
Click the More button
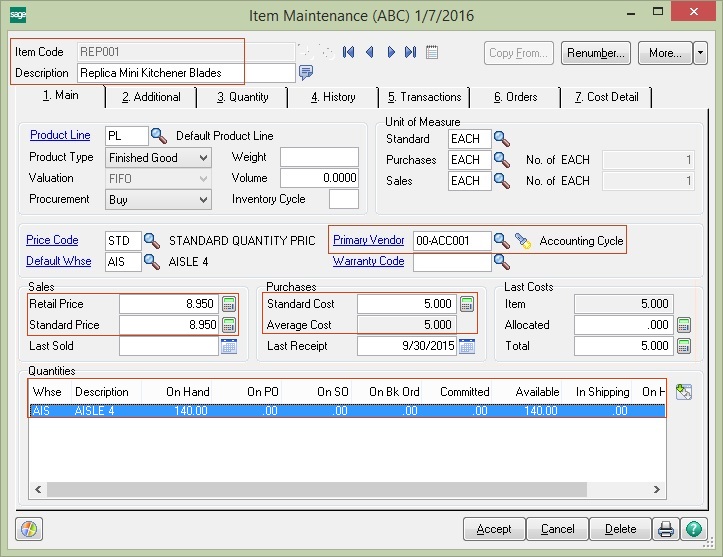(x=665, y=53)
